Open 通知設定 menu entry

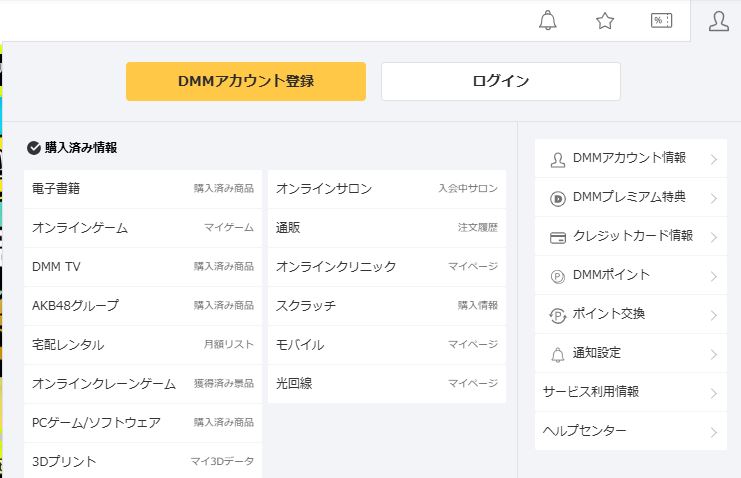coord(631,354)
